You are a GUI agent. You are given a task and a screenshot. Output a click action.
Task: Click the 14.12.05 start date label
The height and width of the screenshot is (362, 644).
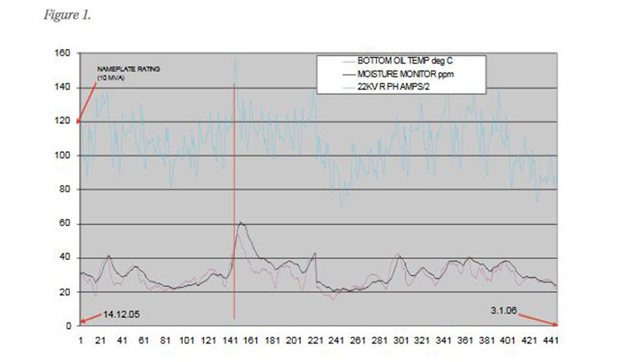click(x=123, y=314)
